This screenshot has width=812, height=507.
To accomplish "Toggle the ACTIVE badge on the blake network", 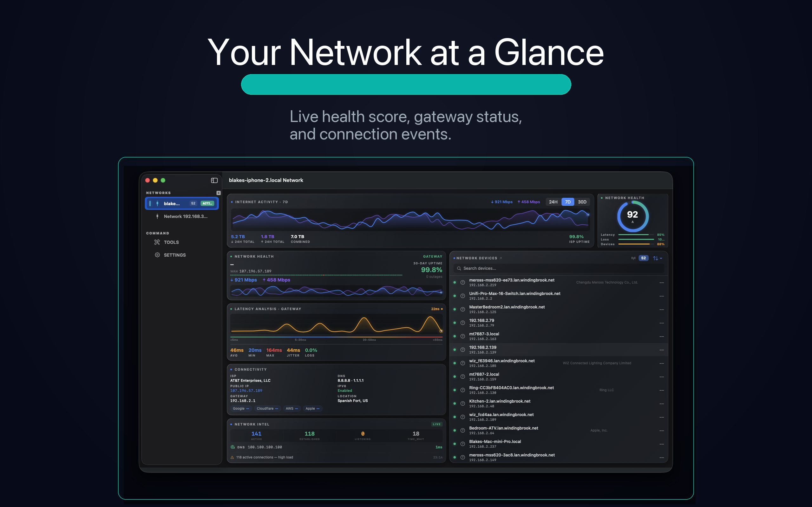I will (207, 203).
